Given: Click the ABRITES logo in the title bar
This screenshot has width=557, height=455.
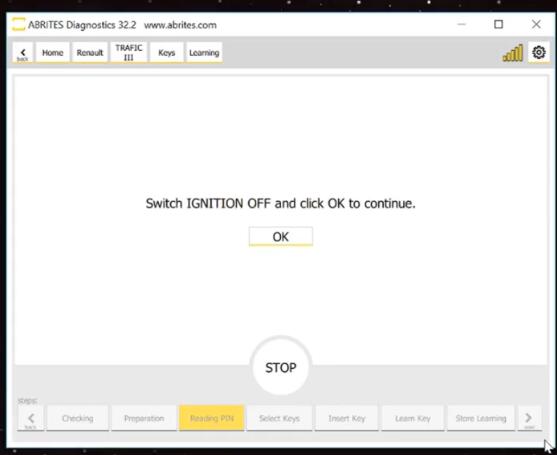Looking at the screenshot, I should coord(18,24).
